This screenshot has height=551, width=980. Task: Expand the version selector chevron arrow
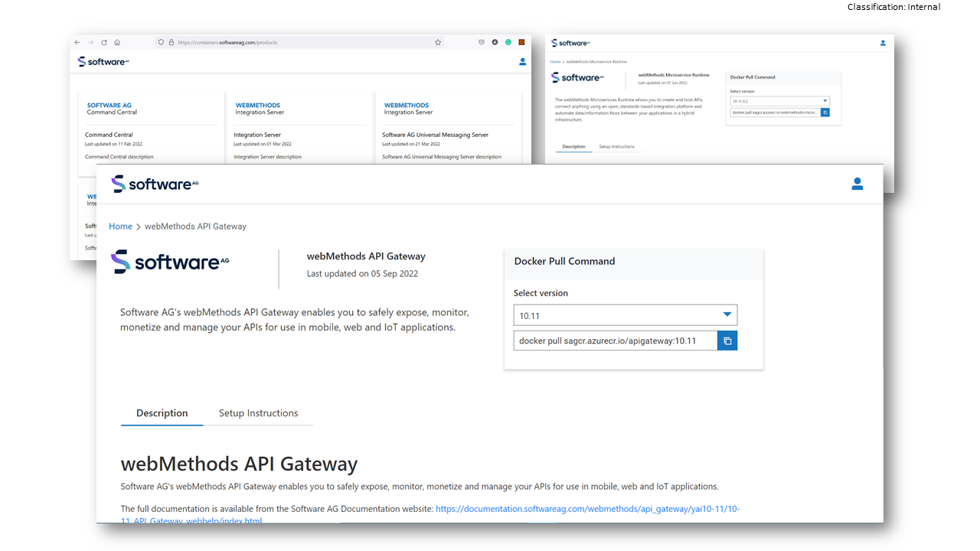(x=727, y=315)
